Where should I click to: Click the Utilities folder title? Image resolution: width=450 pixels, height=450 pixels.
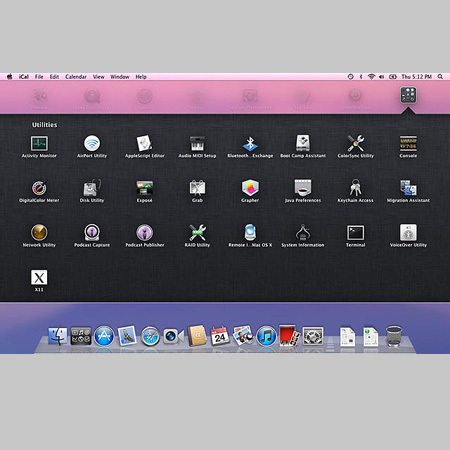(45, 124)
